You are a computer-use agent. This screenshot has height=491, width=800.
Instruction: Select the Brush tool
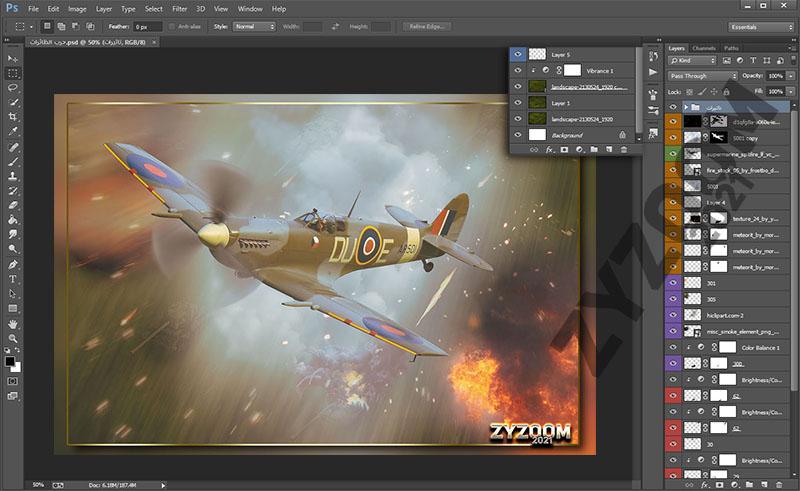[x=13, y=161]
